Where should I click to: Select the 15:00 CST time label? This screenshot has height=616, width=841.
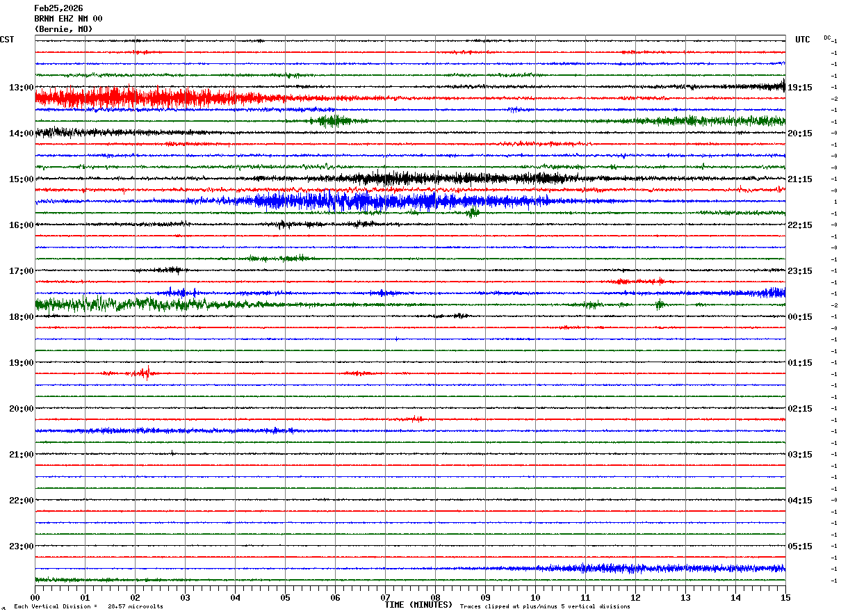[x=22, y=179]
